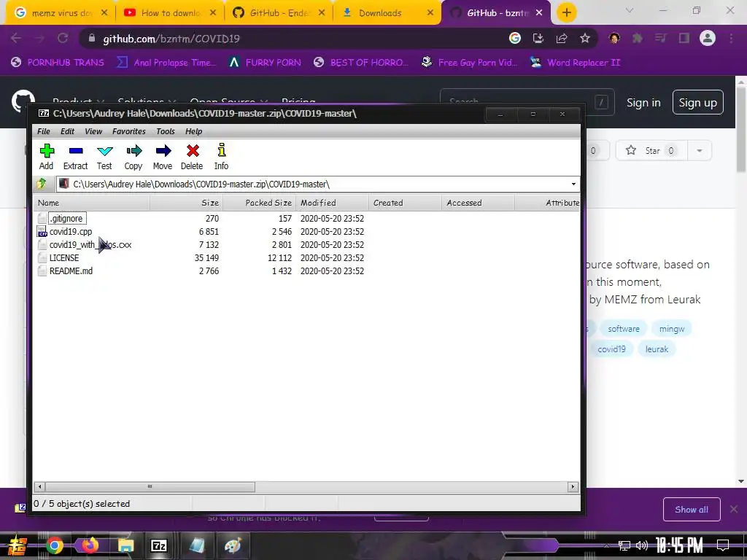Viewport: 747px width, 560px height.
Task: Sort by Accessed column header
Action: (x=478, y=203)
